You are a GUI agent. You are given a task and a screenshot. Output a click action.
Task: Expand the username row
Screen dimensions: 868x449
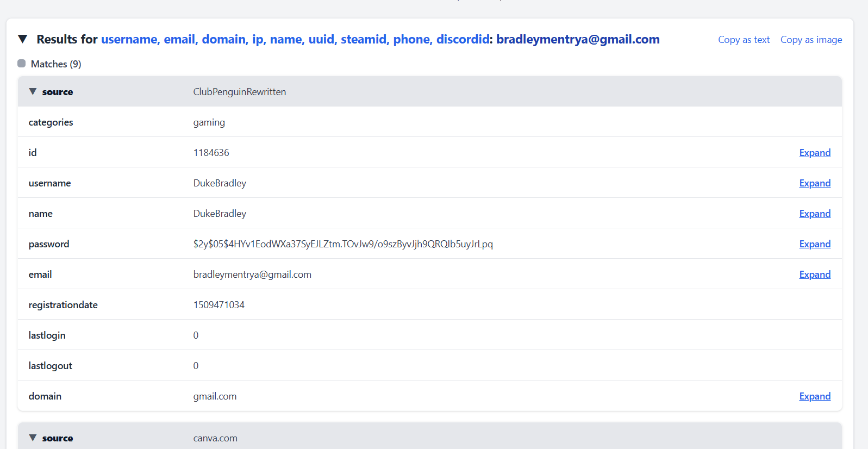click(x=814, y=183)
